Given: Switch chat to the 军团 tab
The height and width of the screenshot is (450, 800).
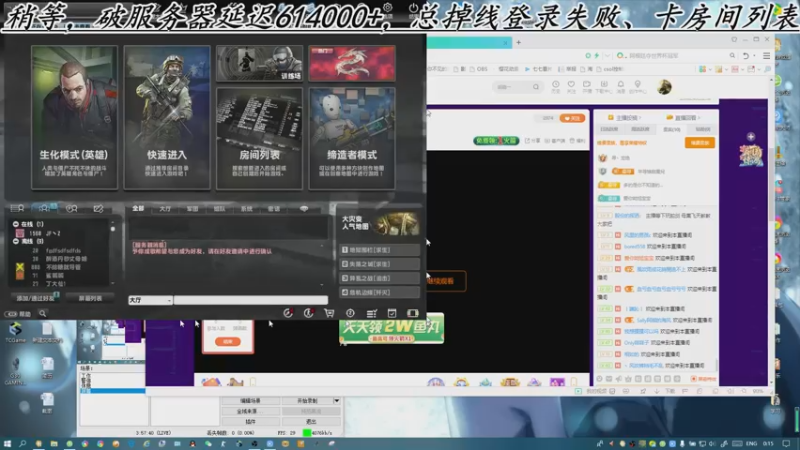Looking at the screenshot, I should tap(192, 209).
